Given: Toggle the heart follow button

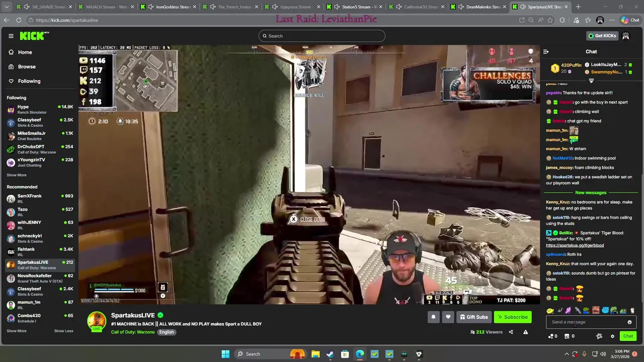Looking at the screenshot, I should pyautogui.click(x=448, y=317).
